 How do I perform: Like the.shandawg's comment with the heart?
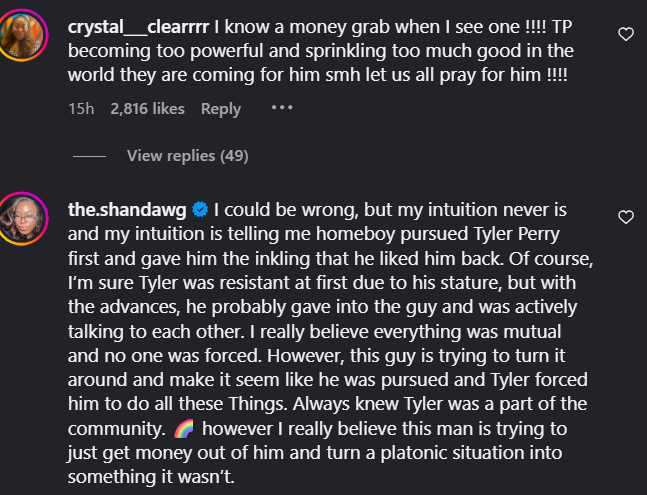[626, 216]
